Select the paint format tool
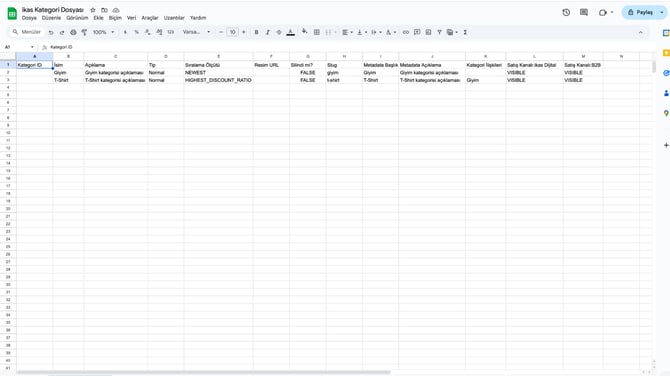 tap(84, 32)
